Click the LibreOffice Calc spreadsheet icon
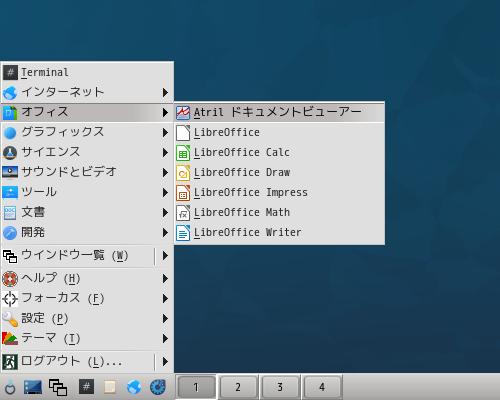500x400 pixels. [x=183, y=152]
